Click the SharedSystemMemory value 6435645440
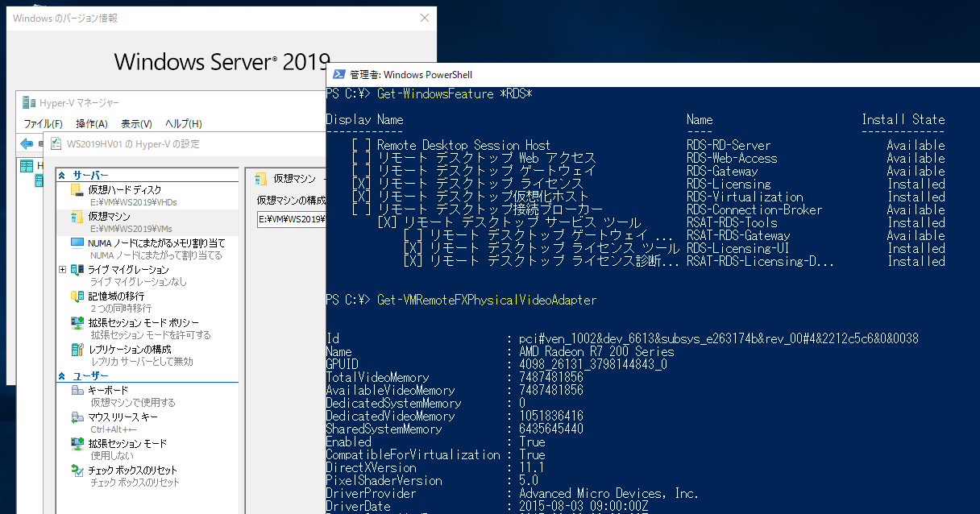 point(551,429)
